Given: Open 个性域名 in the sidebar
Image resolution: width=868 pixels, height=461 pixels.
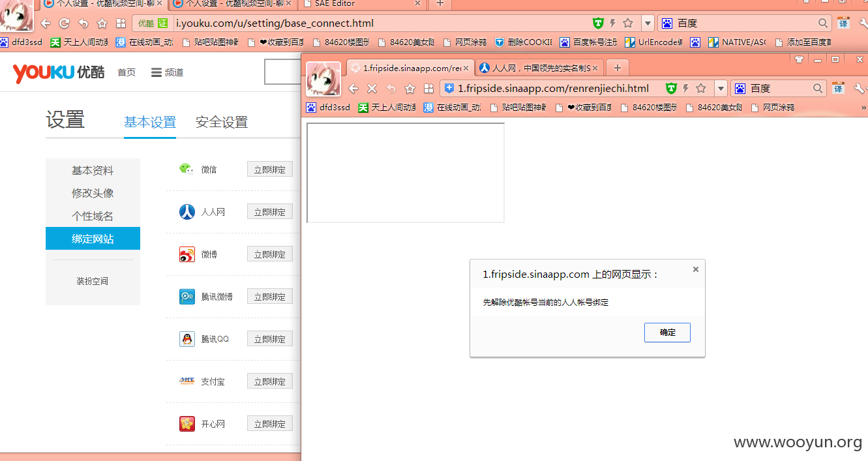Looking at the screenshot, I should (93, 216).
